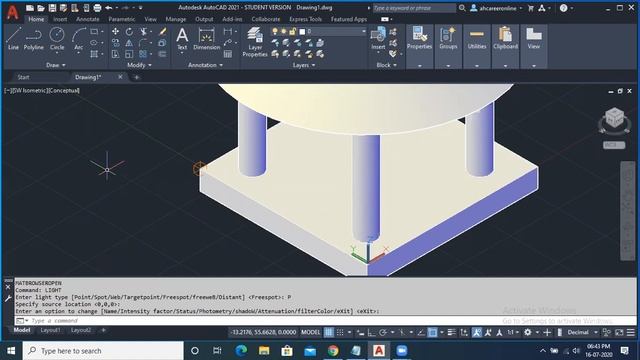Select the Polyline tool
This screenshot has height=360, width=640.
pos(33,39)
